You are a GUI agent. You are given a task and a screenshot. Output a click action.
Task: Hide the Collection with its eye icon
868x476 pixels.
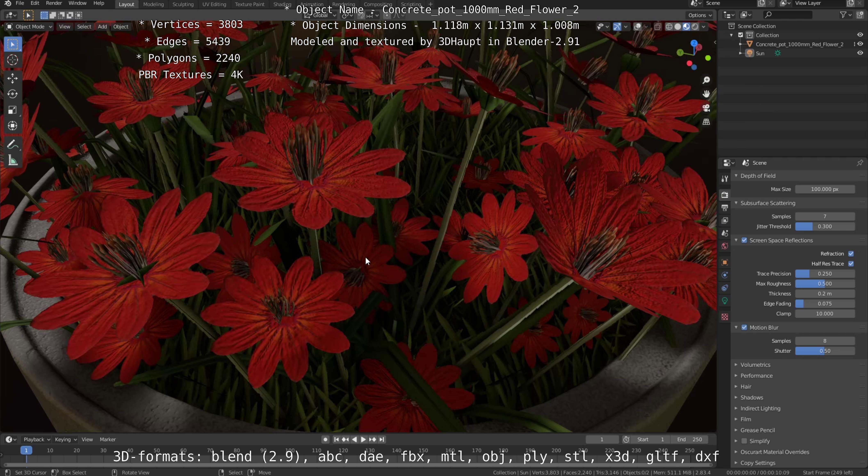(x=860, y=35)
